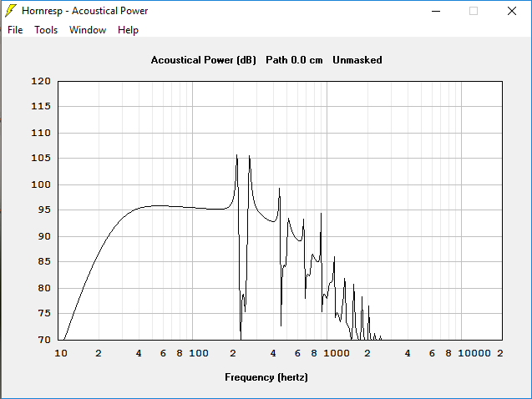Click the 85 dB y-axis label

pos(44,261)
